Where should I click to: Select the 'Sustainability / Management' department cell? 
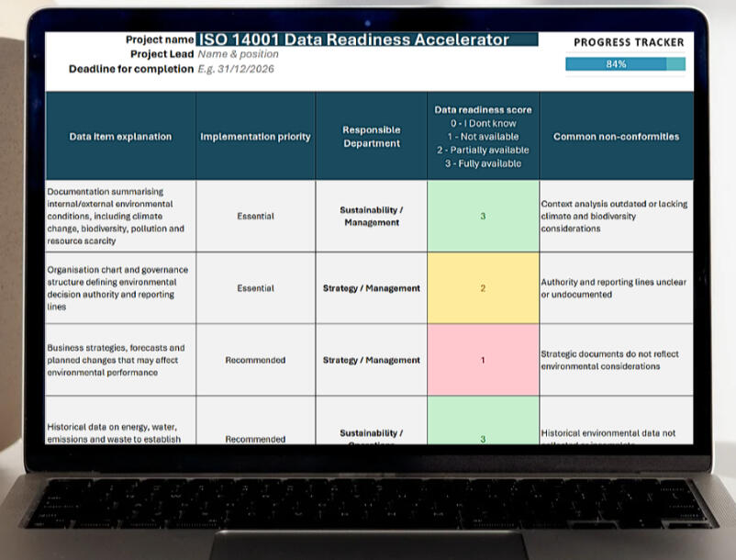click(x=372, y=216)
